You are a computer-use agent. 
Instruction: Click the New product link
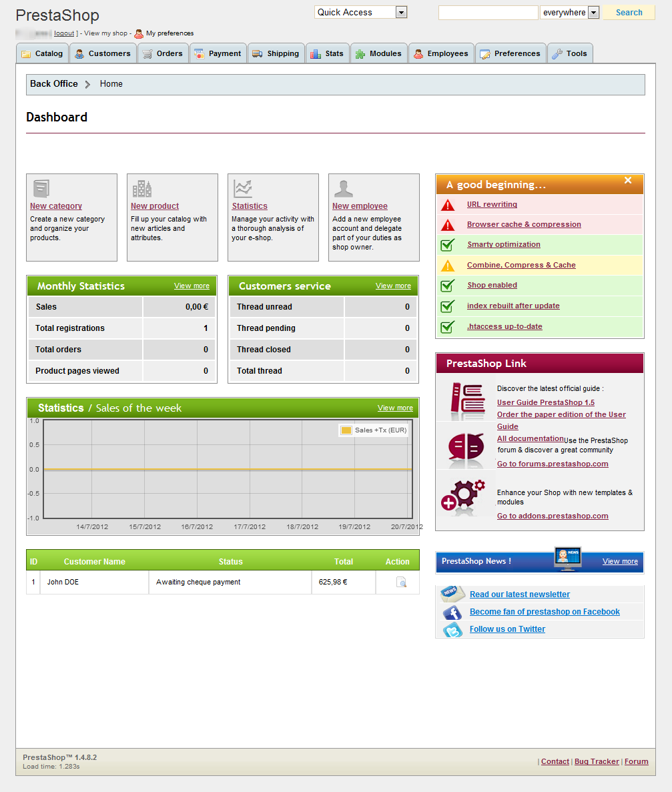point(155,206)
